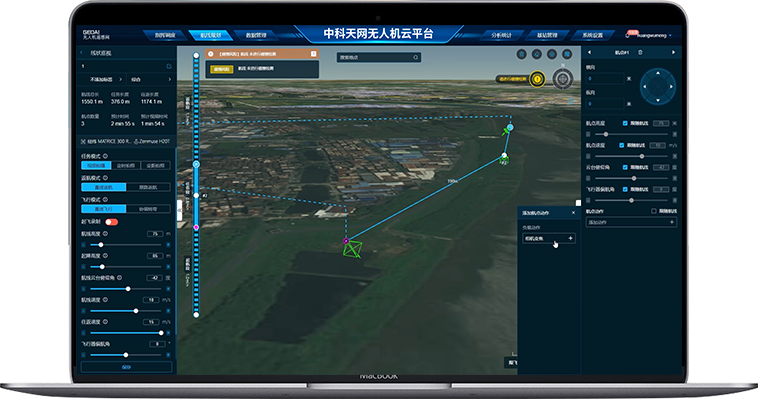Click the 起降高度 slider handle

[x=102, y=266]
